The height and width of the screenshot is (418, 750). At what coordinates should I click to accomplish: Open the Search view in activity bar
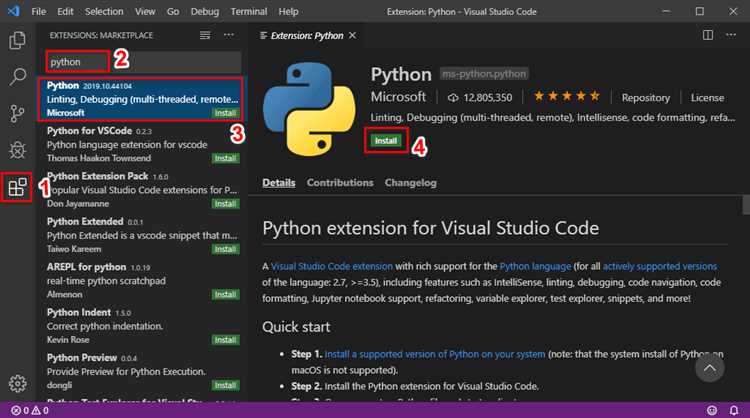click(17, 76)
